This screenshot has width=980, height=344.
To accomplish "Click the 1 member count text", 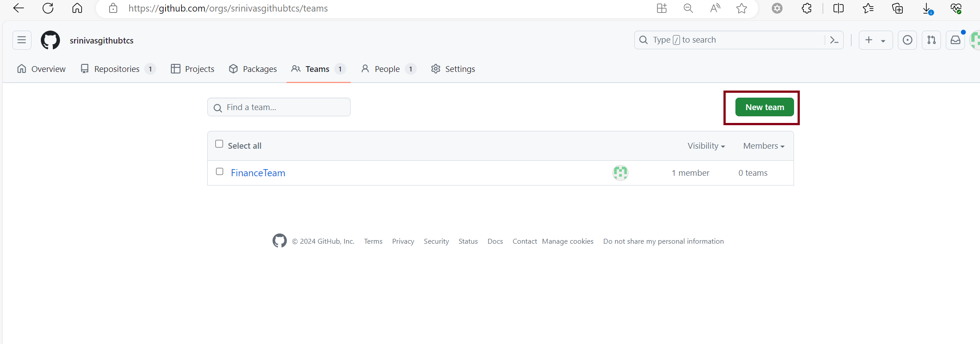I will click(690, 173).
